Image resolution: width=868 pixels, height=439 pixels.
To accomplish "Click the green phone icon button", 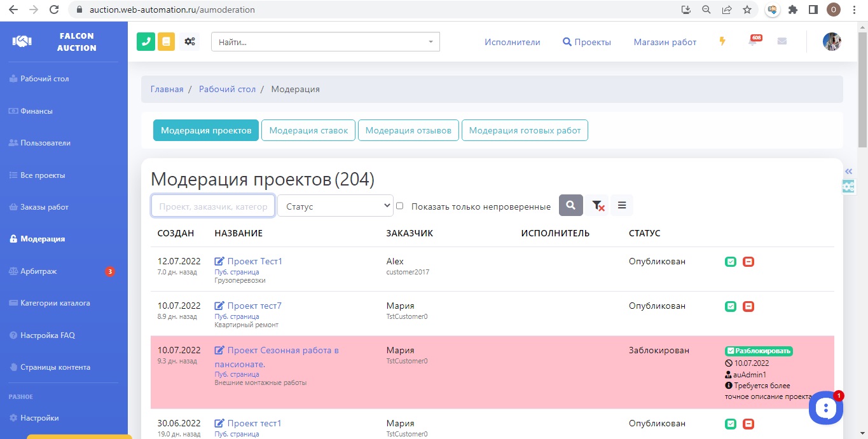I will [x=146, y=42].
